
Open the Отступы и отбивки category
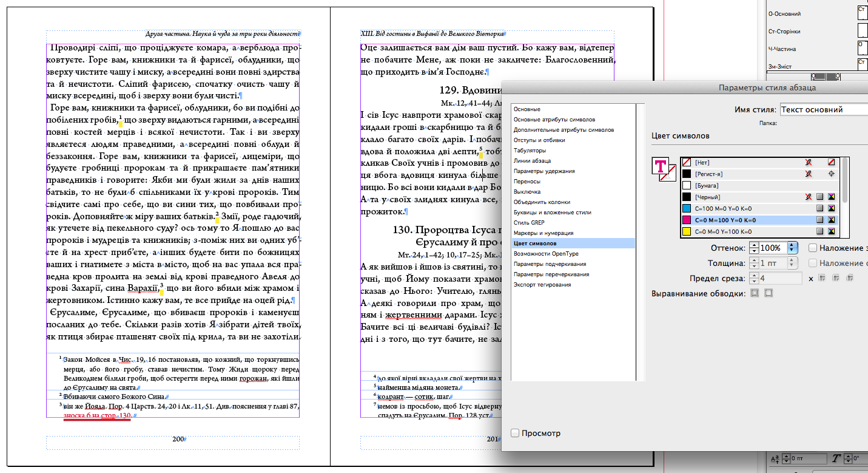(x=573, y=140)
